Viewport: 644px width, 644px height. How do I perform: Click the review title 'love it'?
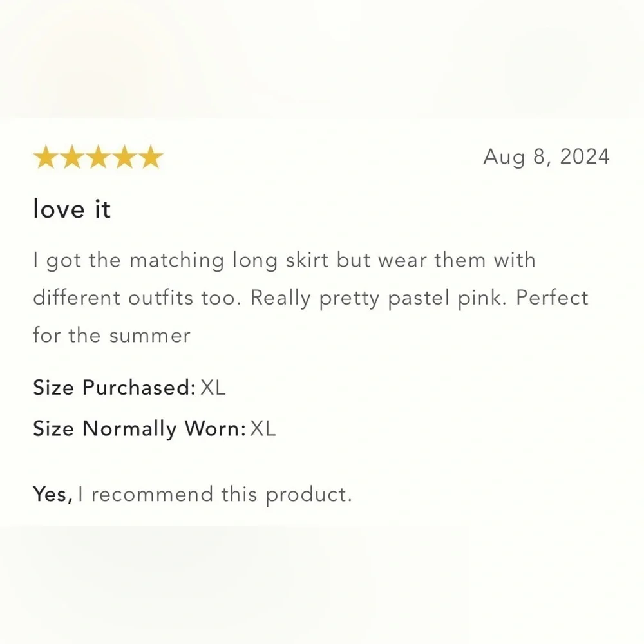71,209
